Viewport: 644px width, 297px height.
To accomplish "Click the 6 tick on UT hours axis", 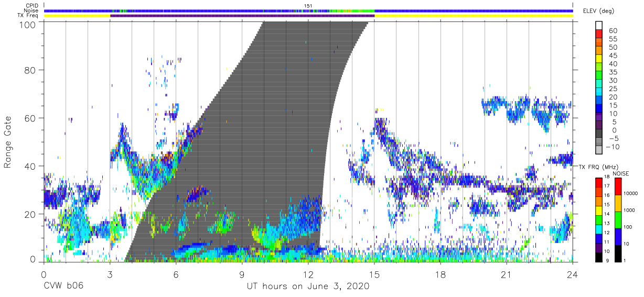I will click(176, 275).
